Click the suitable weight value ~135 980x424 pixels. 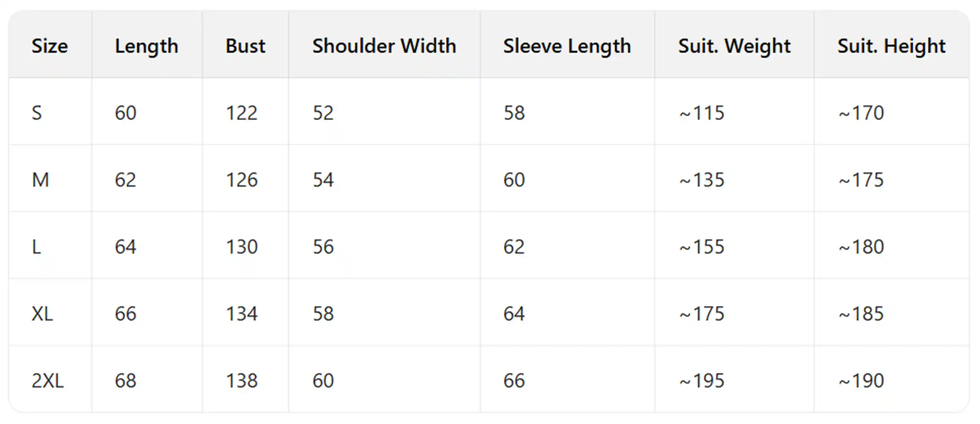pos(701,180)
